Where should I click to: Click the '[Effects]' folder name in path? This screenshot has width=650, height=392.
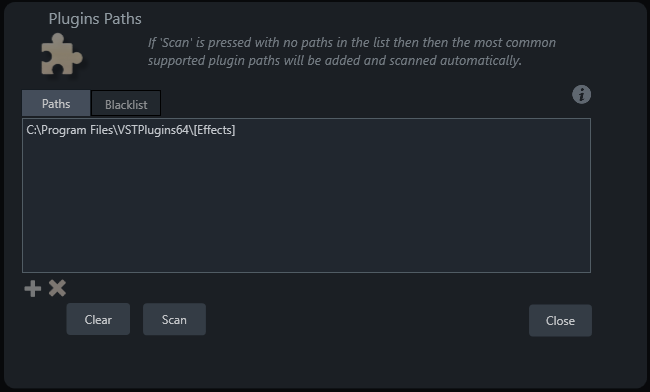[214, 130]
